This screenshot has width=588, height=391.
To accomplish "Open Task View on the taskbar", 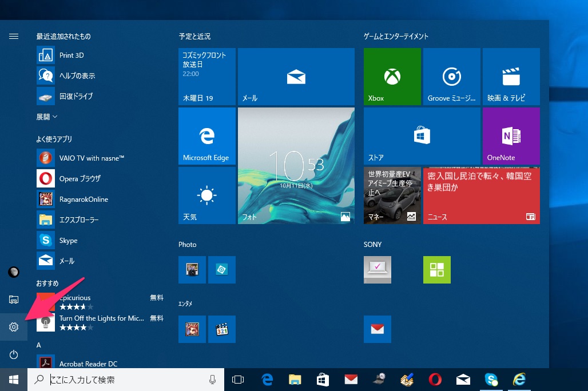I will (x=238, y=380).
